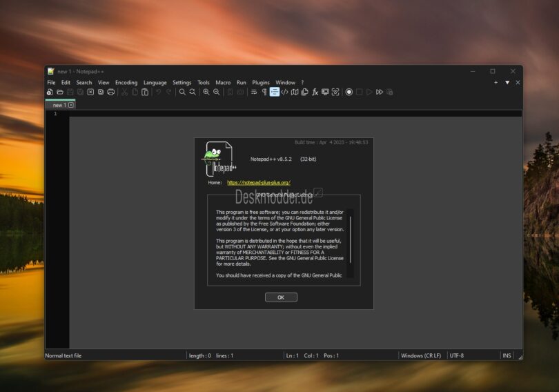
Task: Open the View menu
Action: pyautogui.click(x=104, y=82)
